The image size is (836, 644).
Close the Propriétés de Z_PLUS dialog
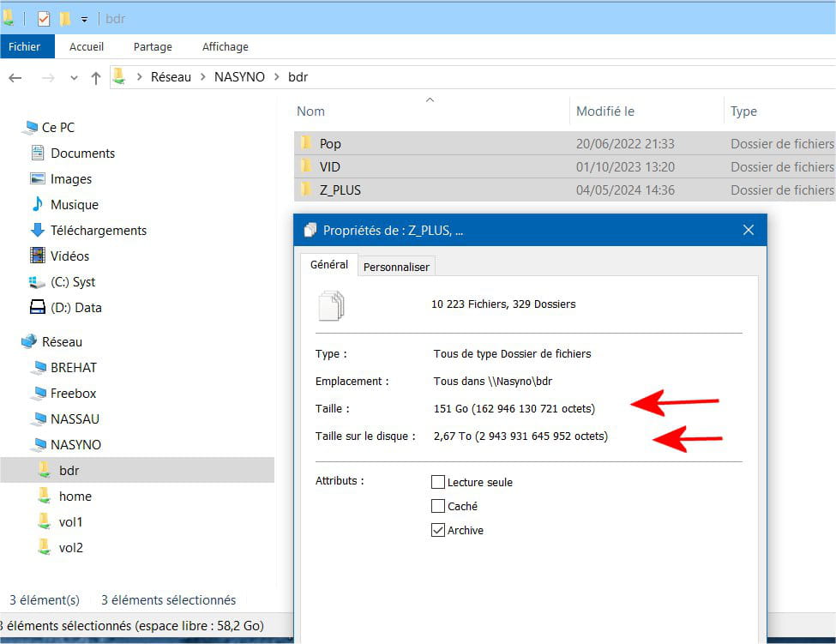(749, 230)
